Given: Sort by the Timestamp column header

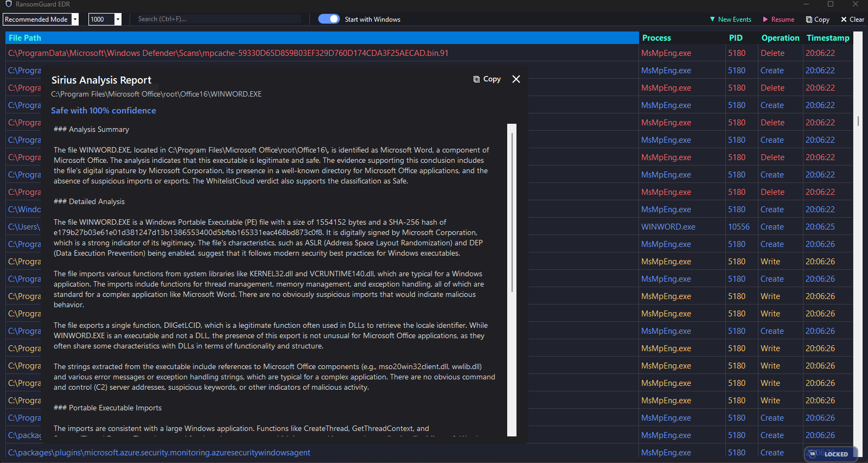Looking at the screenshot, I should 828,38.
